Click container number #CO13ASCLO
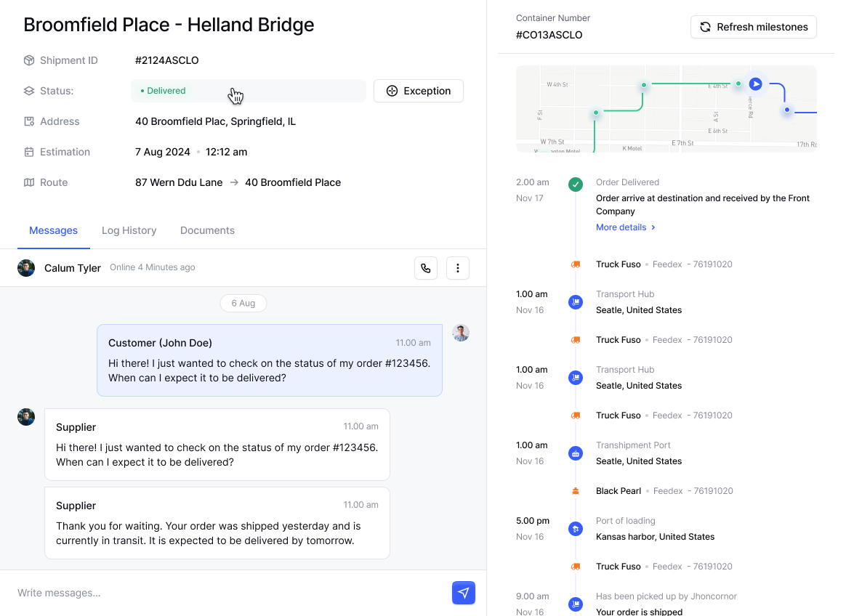 click(x=549, y=35)
